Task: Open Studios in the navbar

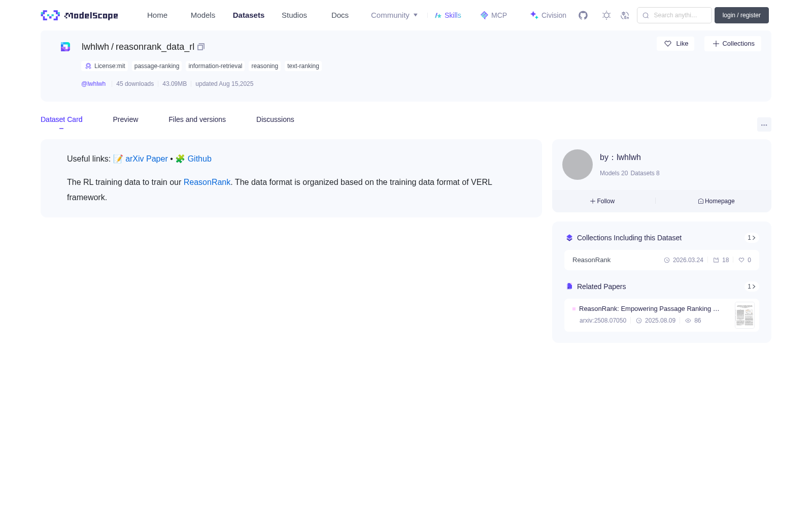Action: [294, 15]
